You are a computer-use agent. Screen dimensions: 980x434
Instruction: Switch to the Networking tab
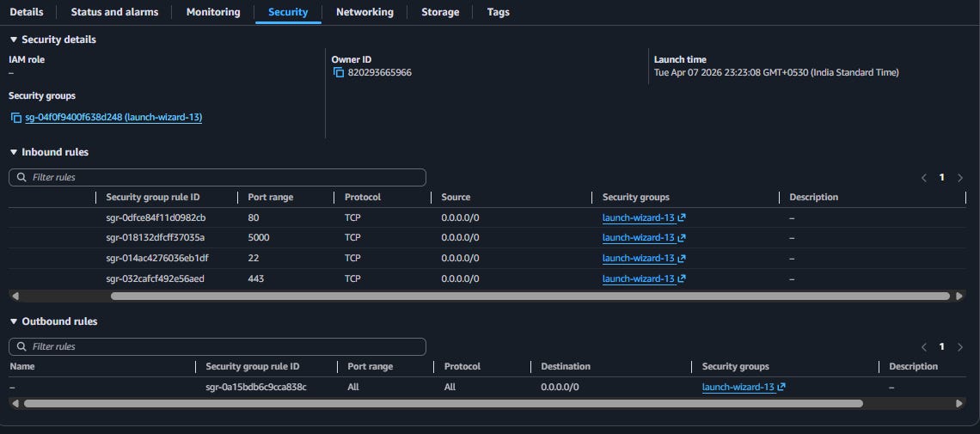click(365, 12)
